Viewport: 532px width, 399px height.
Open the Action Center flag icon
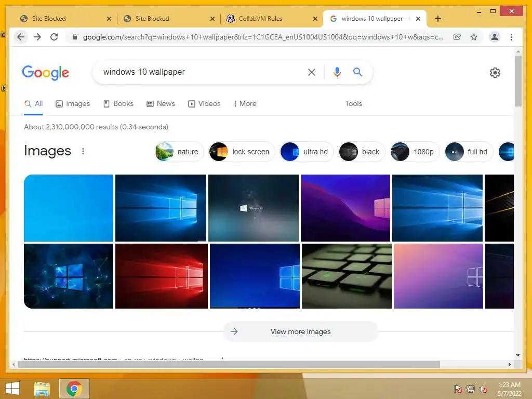coord(458,389)
